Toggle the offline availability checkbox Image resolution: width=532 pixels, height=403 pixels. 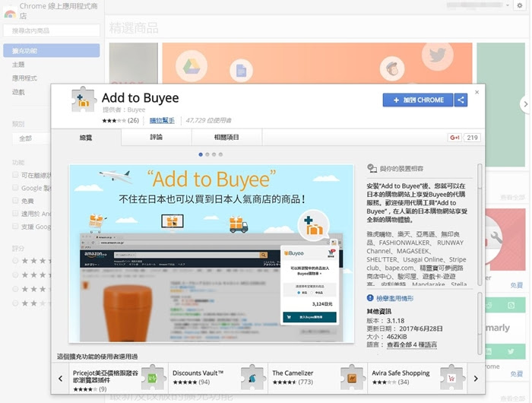(15, 175)
